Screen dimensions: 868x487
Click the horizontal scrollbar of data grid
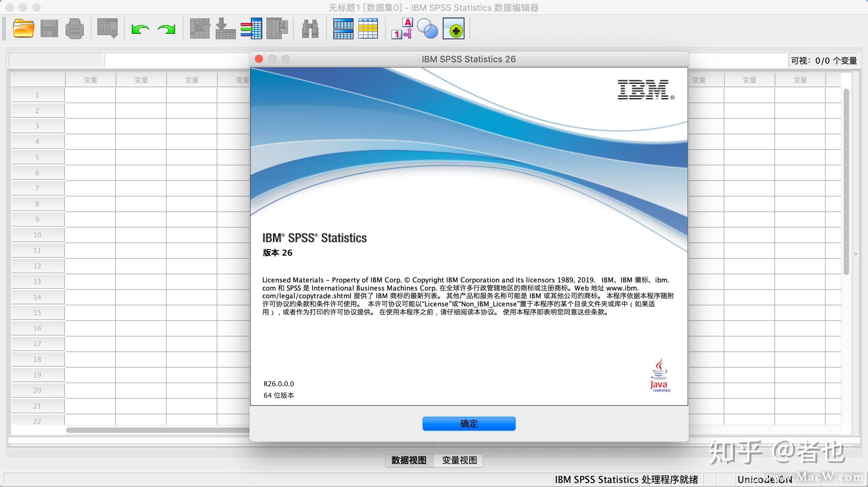[x=158, y=430]
